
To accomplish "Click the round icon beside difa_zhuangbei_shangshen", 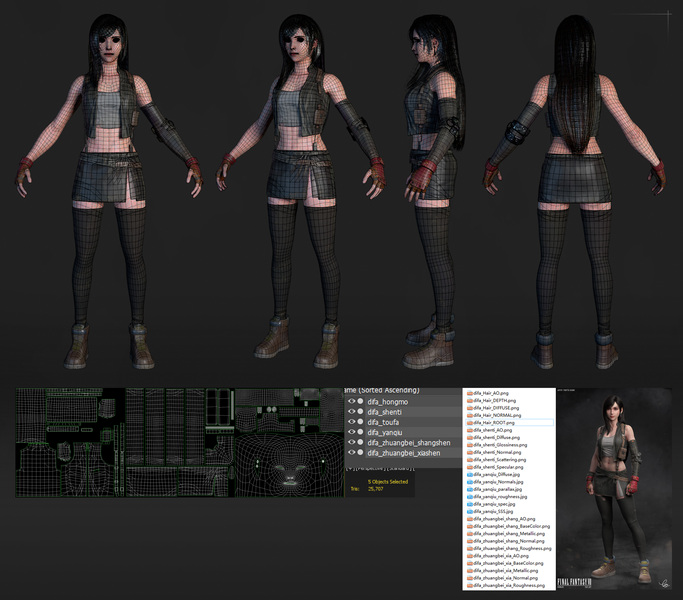I will click(x=360, y=442).
